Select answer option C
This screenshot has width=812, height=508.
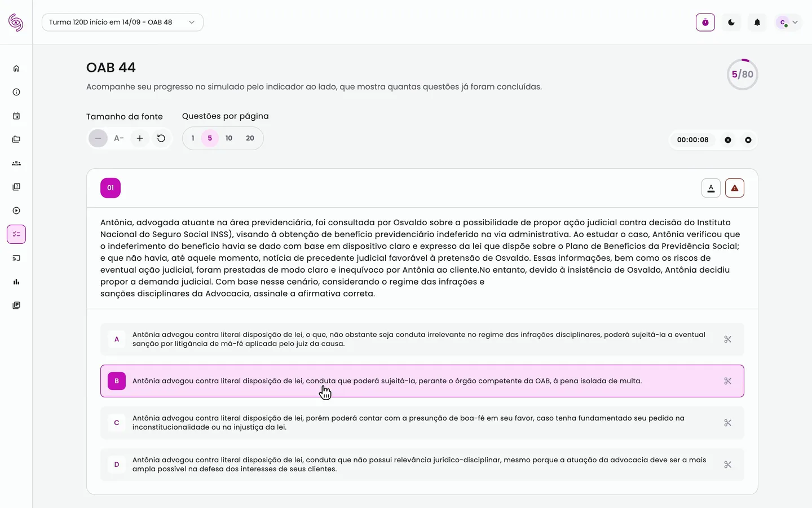click(x=422, y=423)
